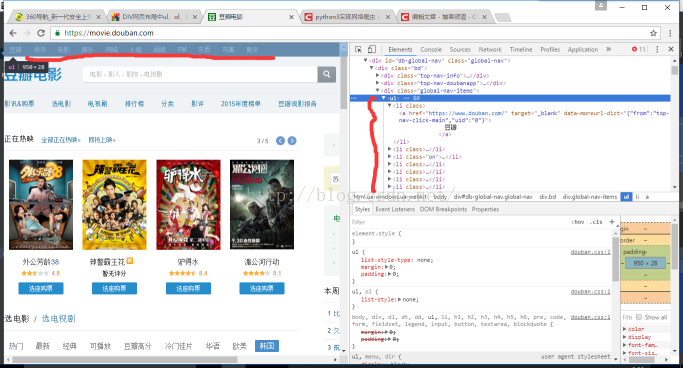This screenshot has width=683, height=368.
Task: Go to previous now-showing movies page
Action: (281, 141)
